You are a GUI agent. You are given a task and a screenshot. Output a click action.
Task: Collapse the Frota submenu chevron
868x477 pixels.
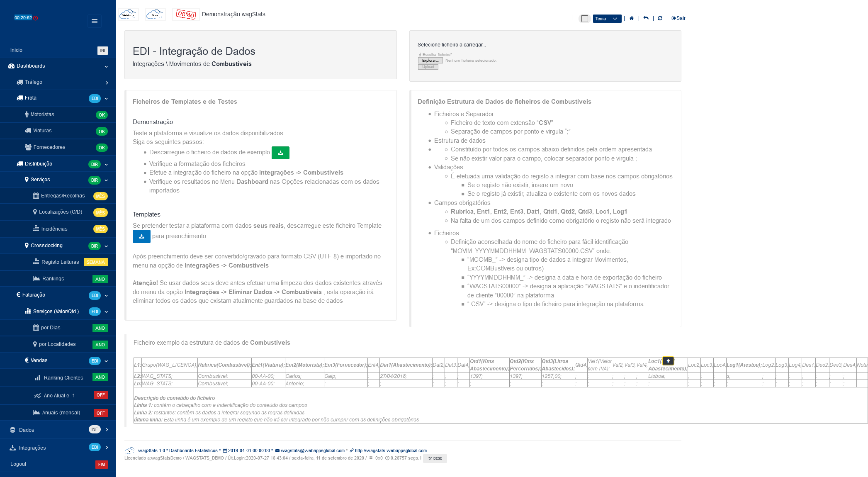click(x=106, y=99)
